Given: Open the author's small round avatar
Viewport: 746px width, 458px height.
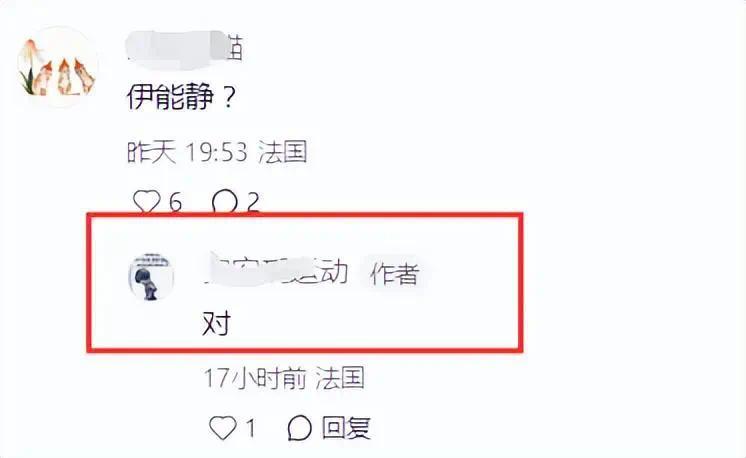Looking at the screenshot, I should 151,277.
